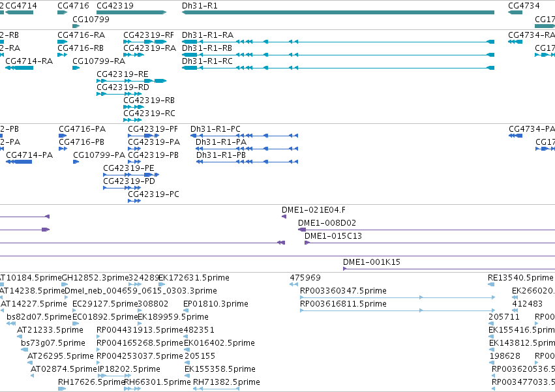Select the CG4716 gene label
This screenshot has width=555, height=392.
coord(73,6)
